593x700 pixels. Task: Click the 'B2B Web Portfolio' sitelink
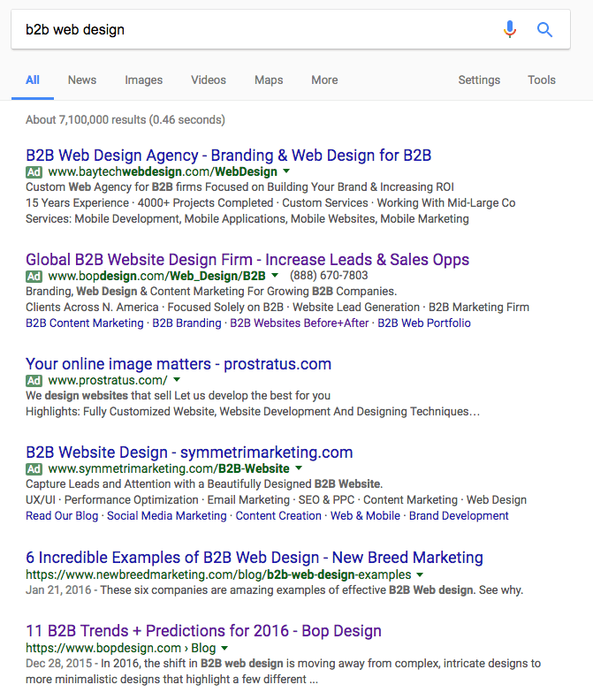pos(424,323)
